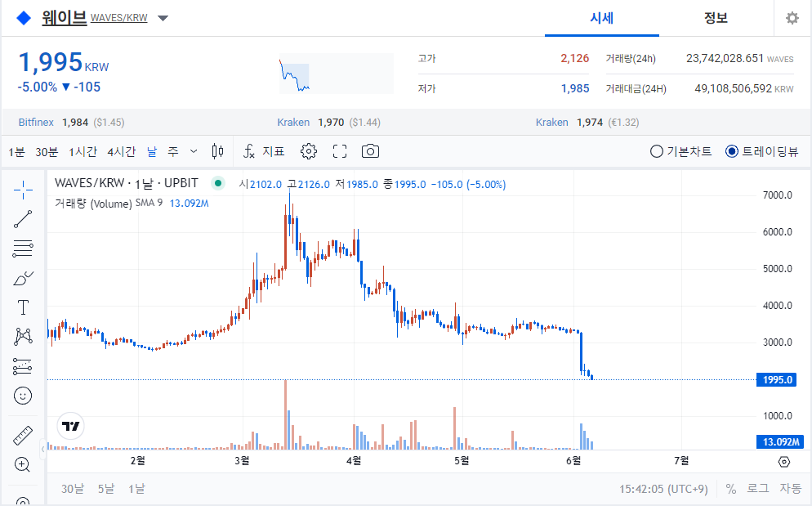Click the blue diamond Waves logo
This screenshot has width=812, height=506.
[24, 18]
